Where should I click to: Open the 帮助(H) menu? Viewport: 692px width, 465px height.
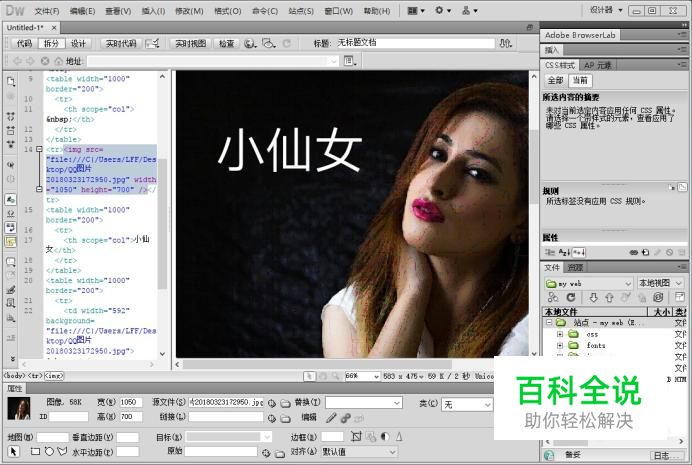pyautogui.click(x=377, y=11)
